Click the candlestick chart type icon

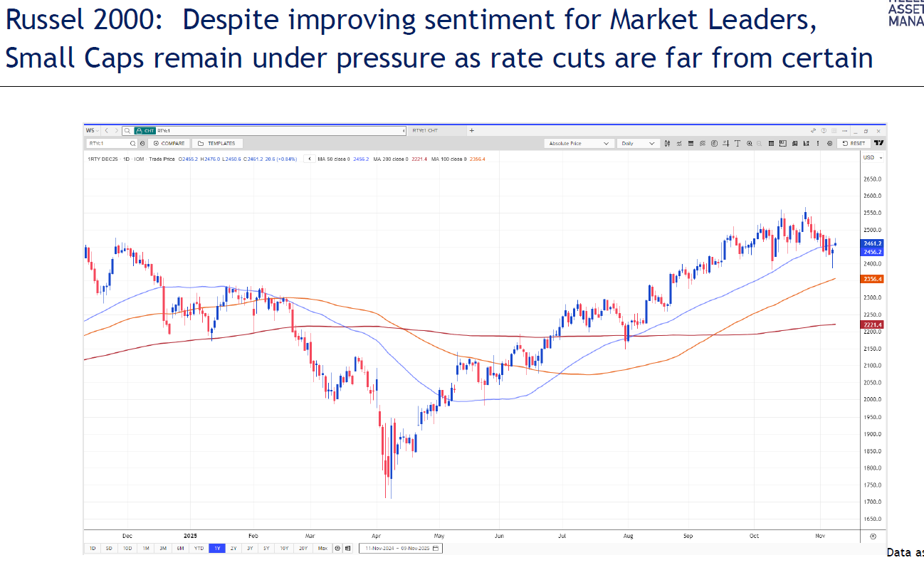click(668, 143)
